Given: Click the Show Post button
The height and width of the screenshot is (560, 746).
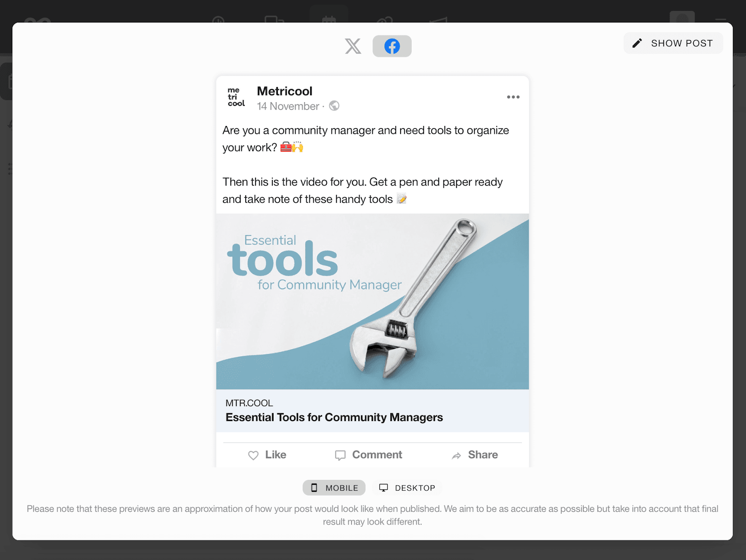Looking at the screenshot, I should pyautogui.click(x=673, y=43).
